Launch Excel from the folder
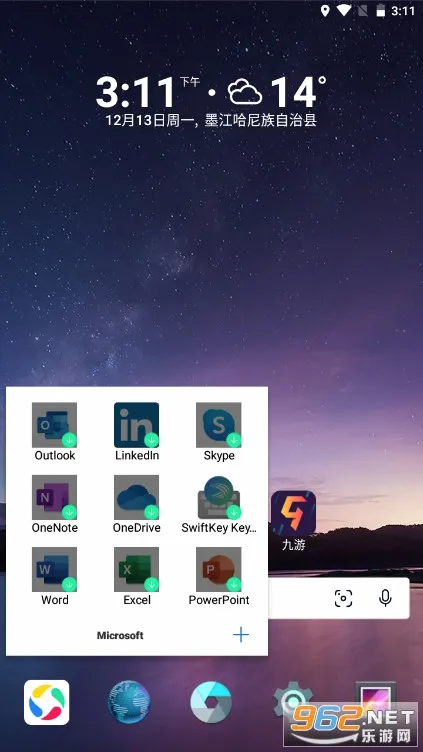423x752 pixels. point(136,570)
